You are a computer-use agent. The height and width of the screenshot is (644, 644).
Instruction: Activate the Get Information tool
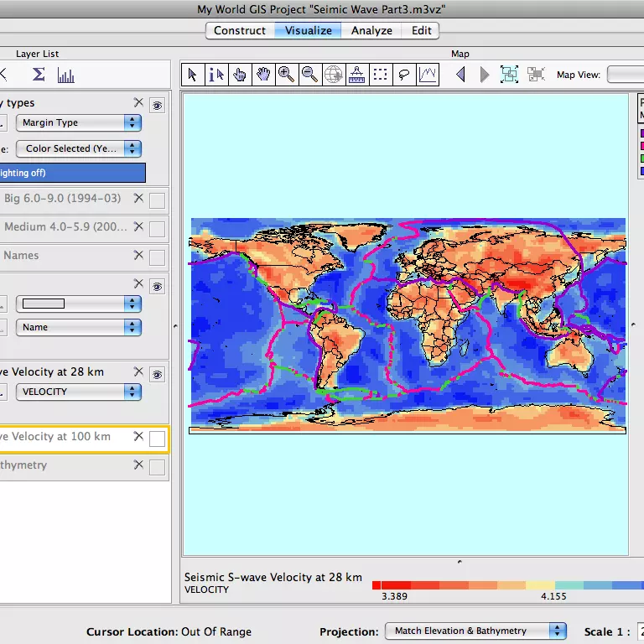click(216, 75)
